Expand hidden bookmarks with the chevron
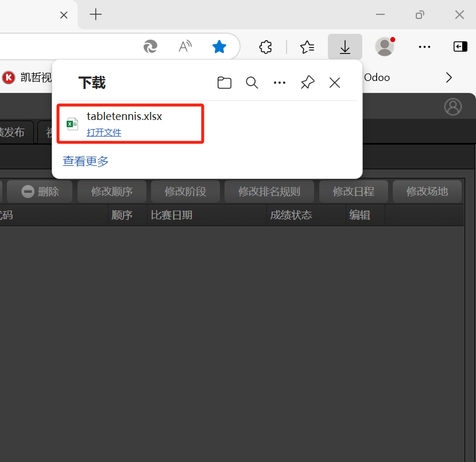This screenshot has height=462, width=476. [448, 77]
